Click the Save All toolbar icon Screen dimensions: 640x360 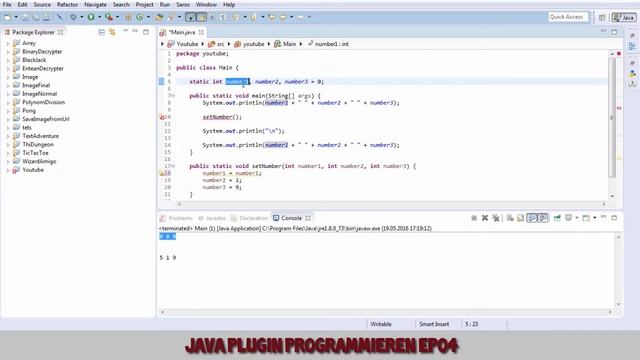click(36, 17)
